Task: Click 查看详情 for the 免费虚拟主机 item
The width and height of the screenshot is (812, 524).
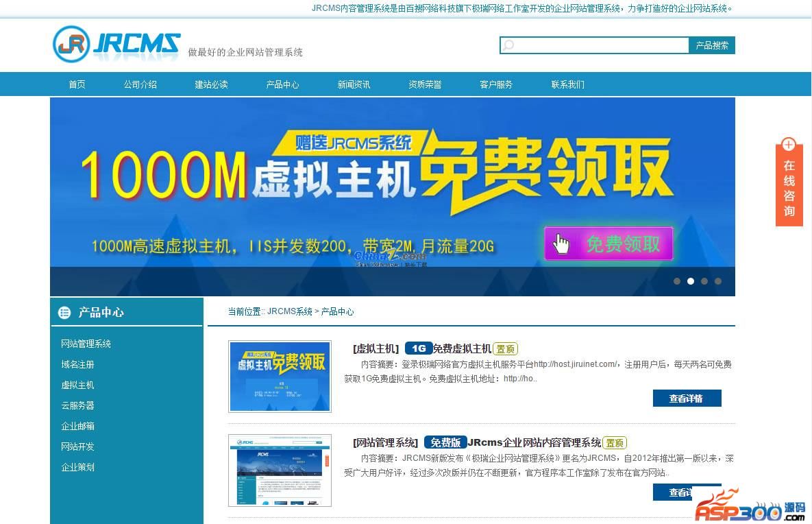Action: [x=687, y=398]
